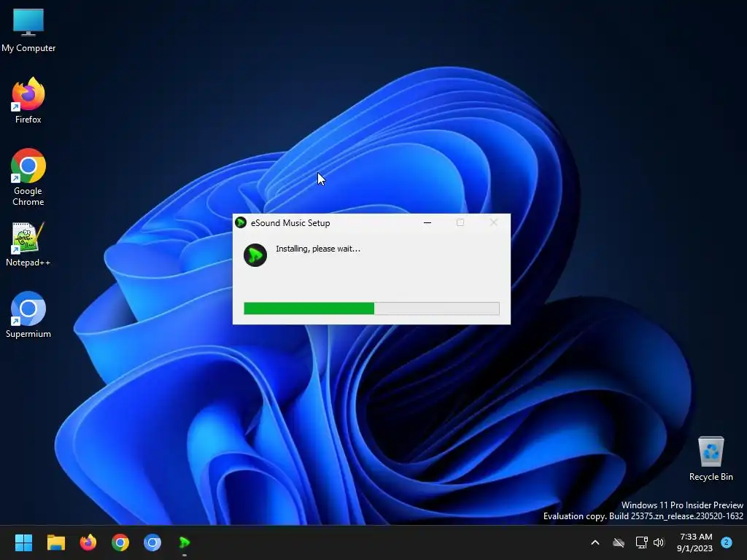747x560 pixels.
Task: Select the Notepad++ desktop shortcut
Action: [28, 245]
